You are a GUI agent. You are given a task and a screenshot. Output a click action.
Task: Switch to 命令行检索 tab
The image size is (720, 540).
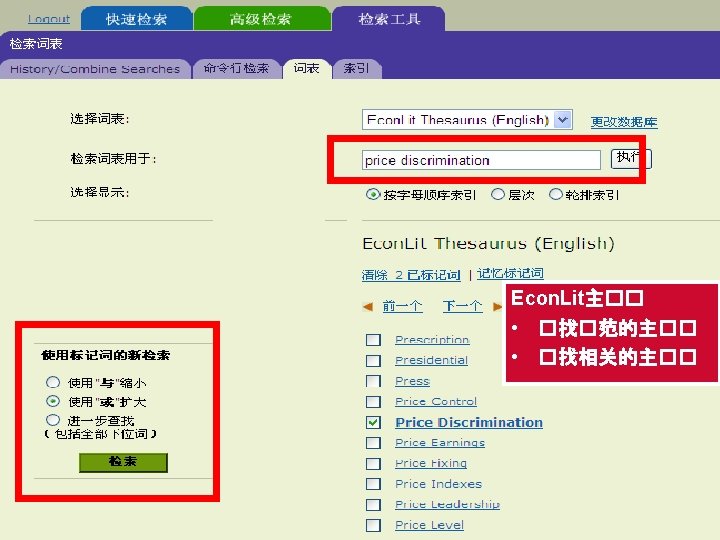click(236, 69)
